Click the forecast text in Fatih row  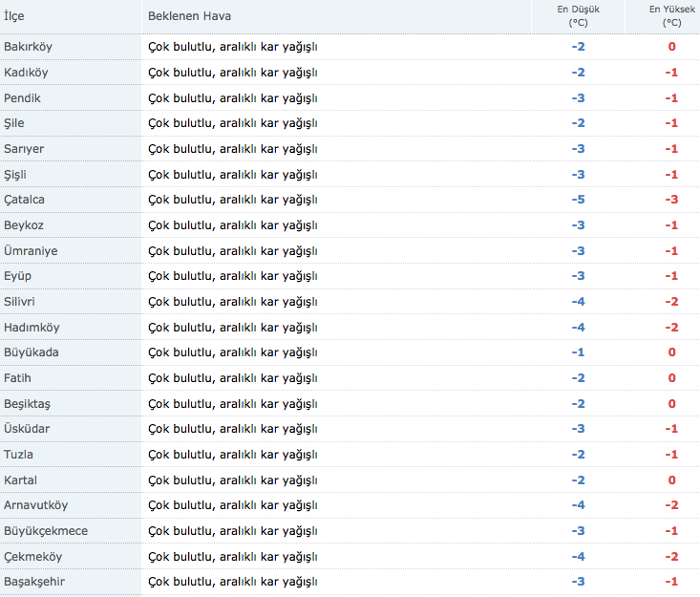233,378
